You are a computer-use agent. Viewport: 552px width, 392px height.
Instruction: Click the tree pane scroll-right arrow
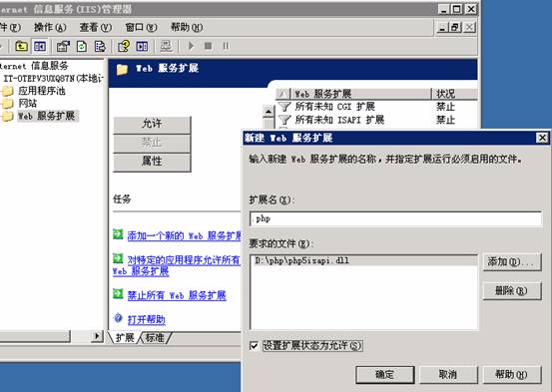[x=97, y=336]
